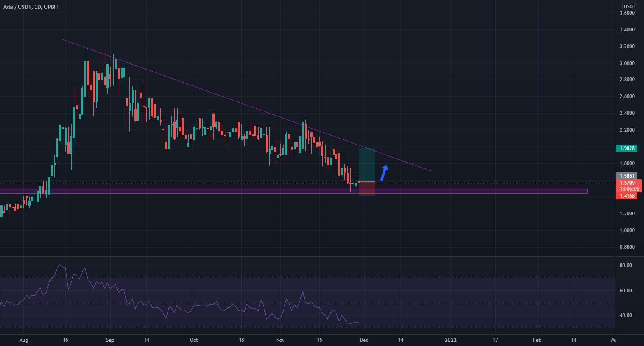Click the Nov label on time axis
644x346 pixels.
281,340
